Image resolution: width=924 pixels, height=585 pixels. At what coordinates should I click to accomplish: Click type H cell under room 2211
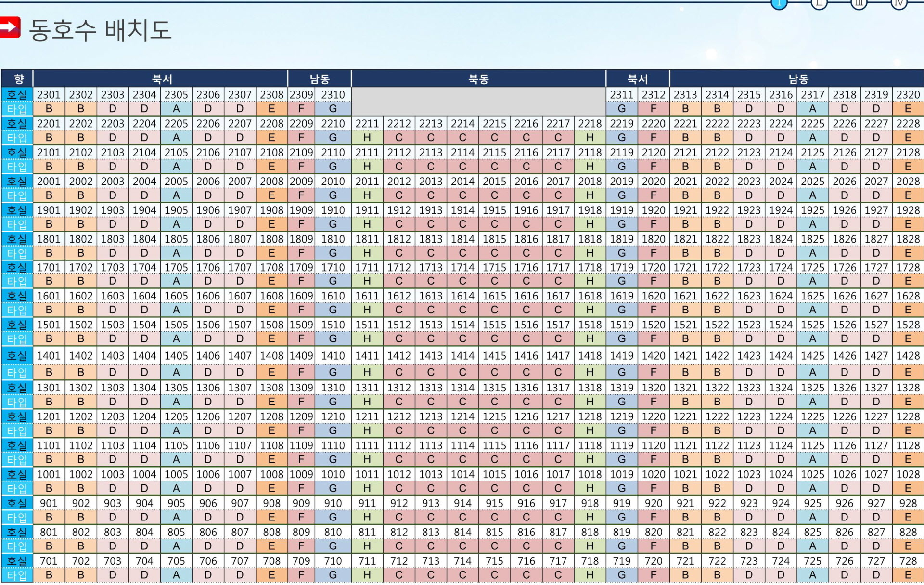pyautogui.click(x=367, y=138)
